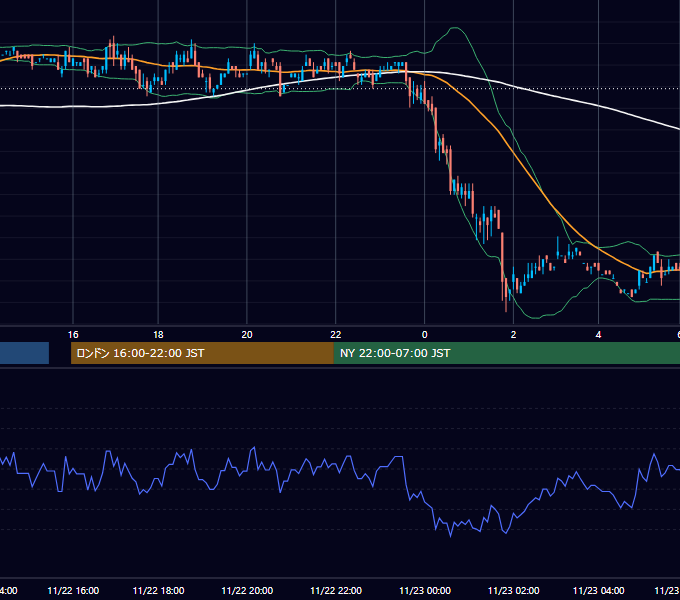Click the 2 hour label on price chart axis
Screen dimensions: 680x600
point(513,335)
